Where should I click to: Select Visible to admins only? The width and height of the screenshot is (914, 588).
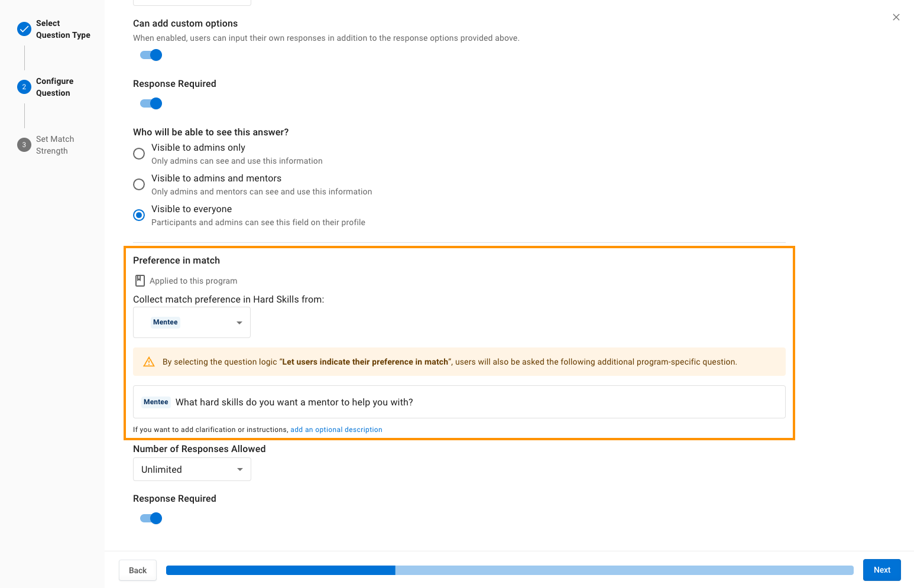pyautogui.click(x=139, y=154)
